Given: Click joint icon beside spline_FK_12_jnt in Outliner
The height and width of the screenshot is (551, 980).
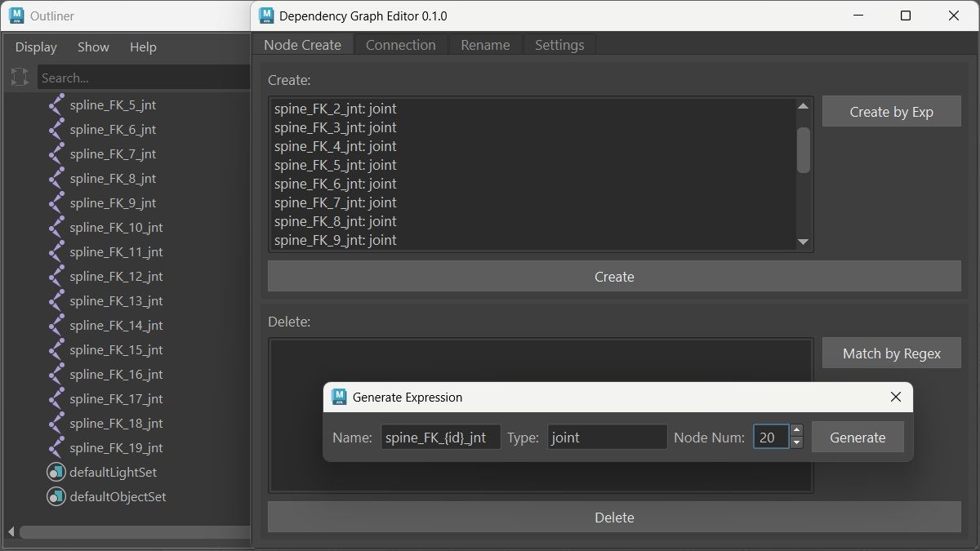Looking at the screenshot, I should 56,276.
